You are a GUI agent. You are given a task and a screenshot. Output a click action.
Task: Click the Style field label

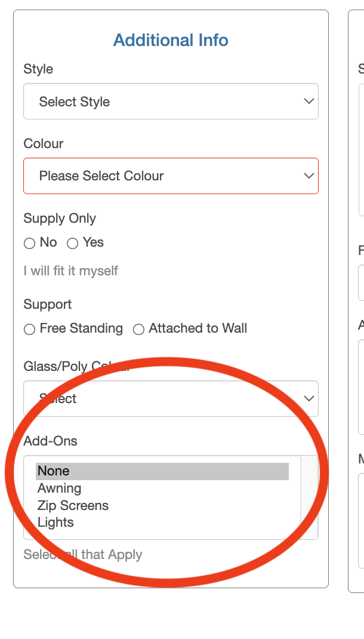(x=38, y=69)
